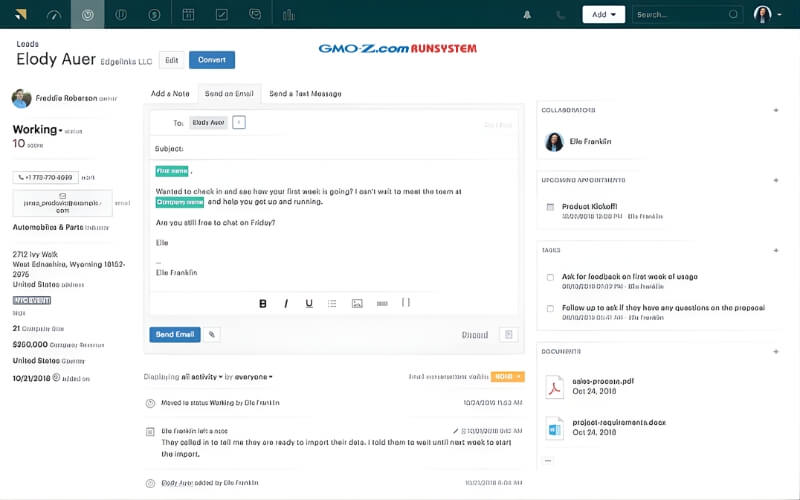Insert a bulleted list in email
This screenshot has width=800, height=500.
[x=332, y=304]
